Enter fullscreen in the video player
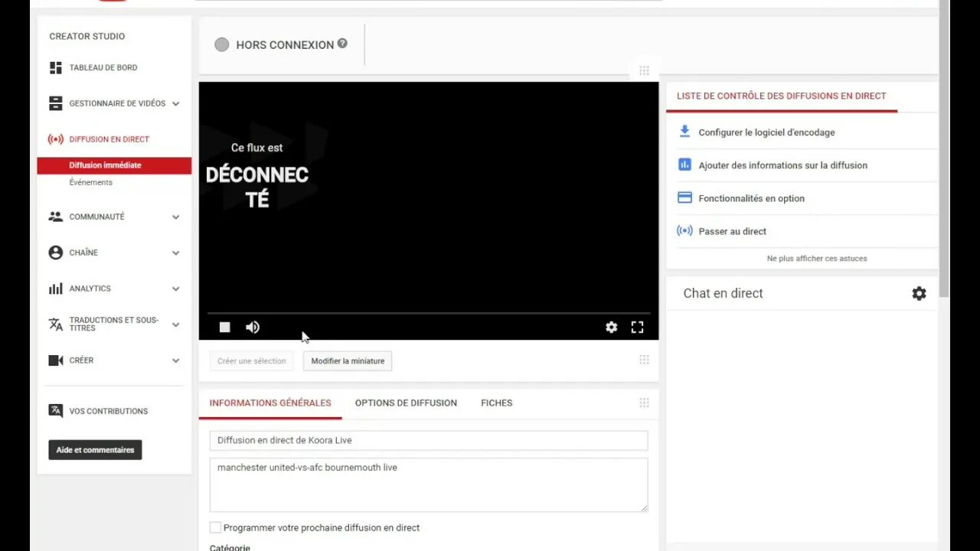 tap(637, 328)
